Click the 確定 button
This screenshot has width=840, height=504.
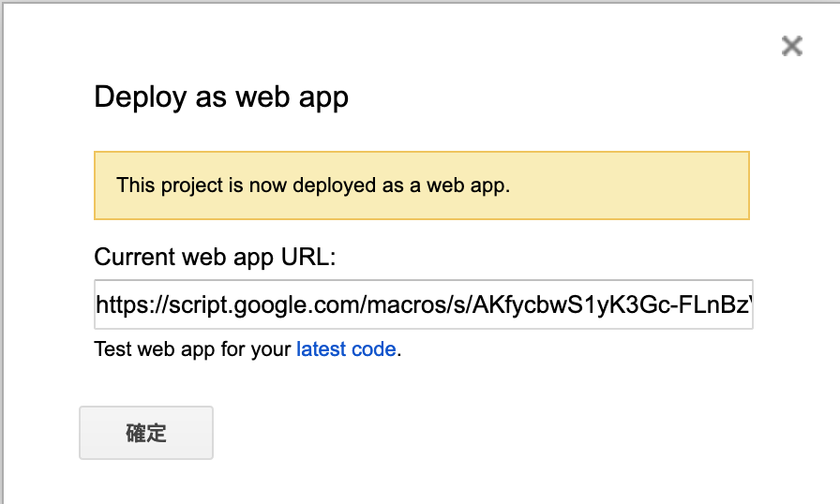pyautogui.click(x=146, y=433)
